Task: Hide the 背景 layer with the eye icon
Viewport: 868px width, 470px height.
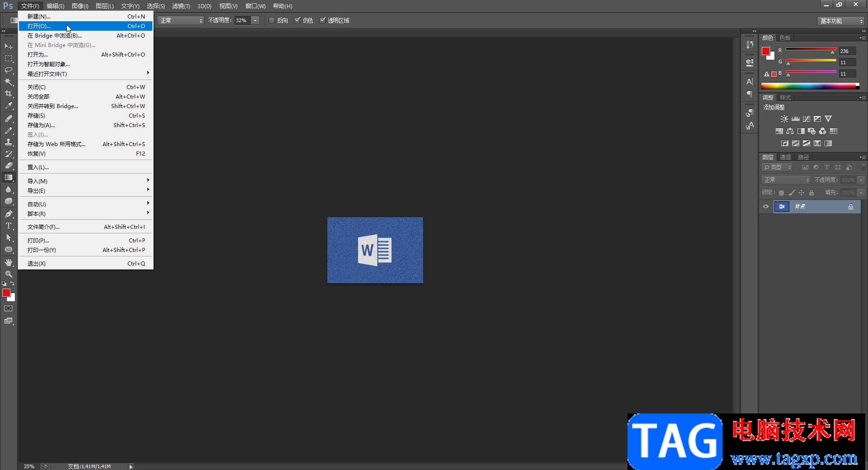Action: pos(766,207)
